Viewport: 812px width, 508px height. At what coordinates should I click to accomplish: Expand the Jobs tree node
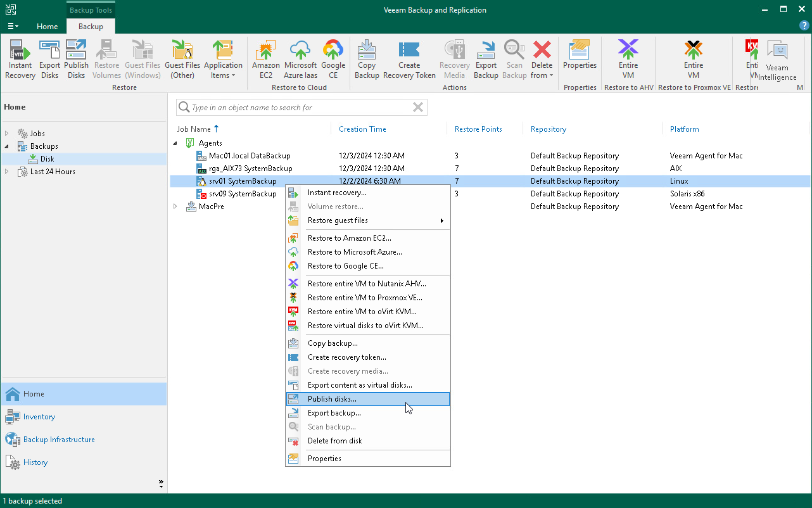[7, 134]
